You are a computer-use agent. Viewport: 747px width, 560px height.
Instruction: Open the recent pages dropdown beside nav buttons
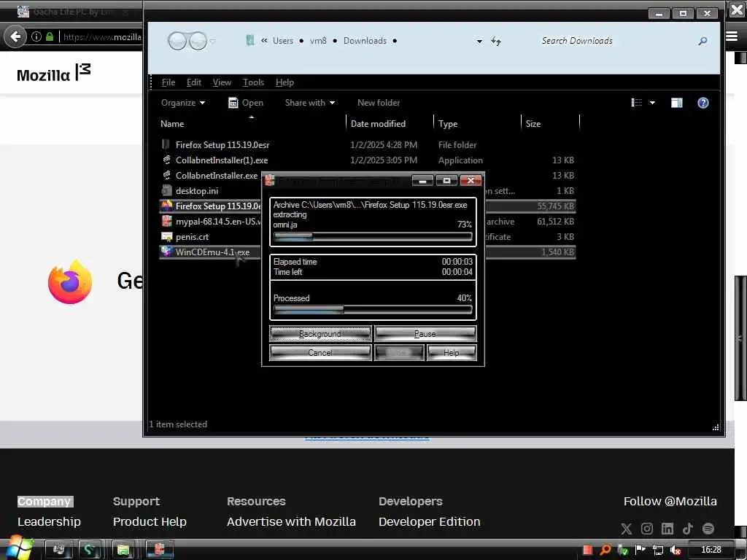tap(213, 42)
